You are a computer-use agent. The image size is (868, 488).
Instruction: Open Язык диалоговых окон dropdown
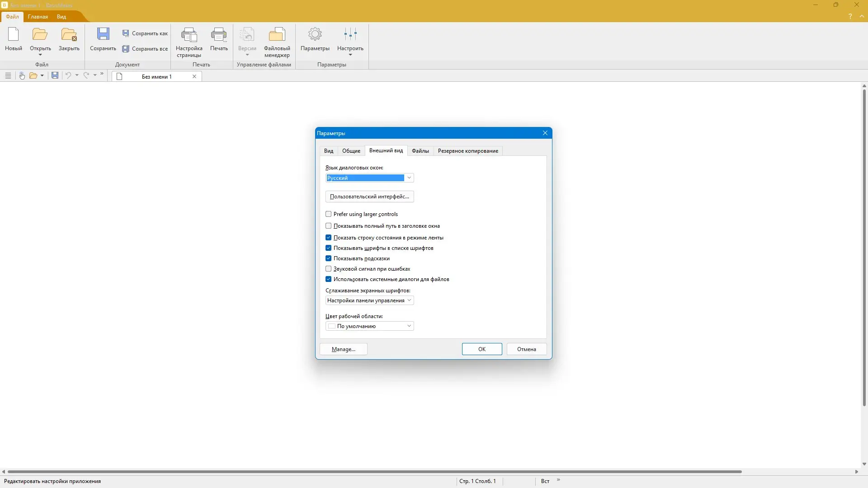point(409,178)
